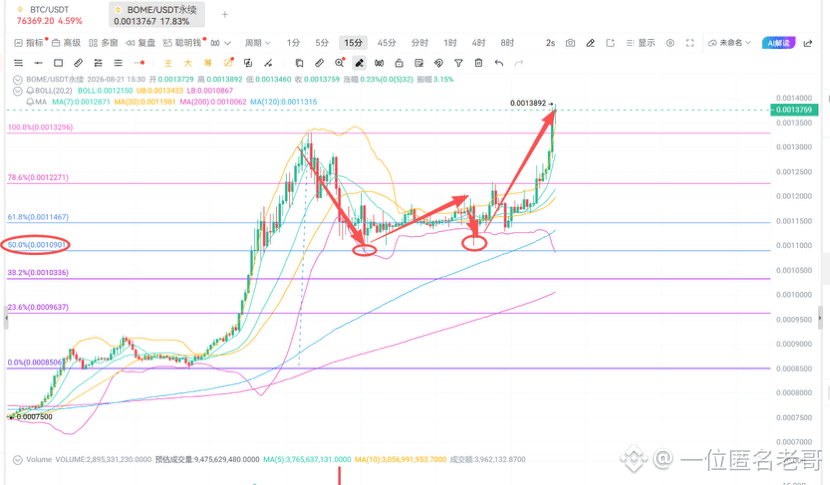The height and width of the screenshot is (485, 830).
Task: Switch to BOME/USDT永续 tab
Action: tap(156, 15)
